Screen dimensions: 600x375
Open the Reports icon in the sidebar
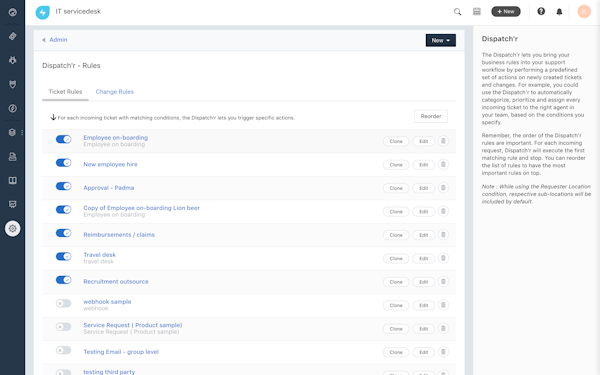coord(13,204)
